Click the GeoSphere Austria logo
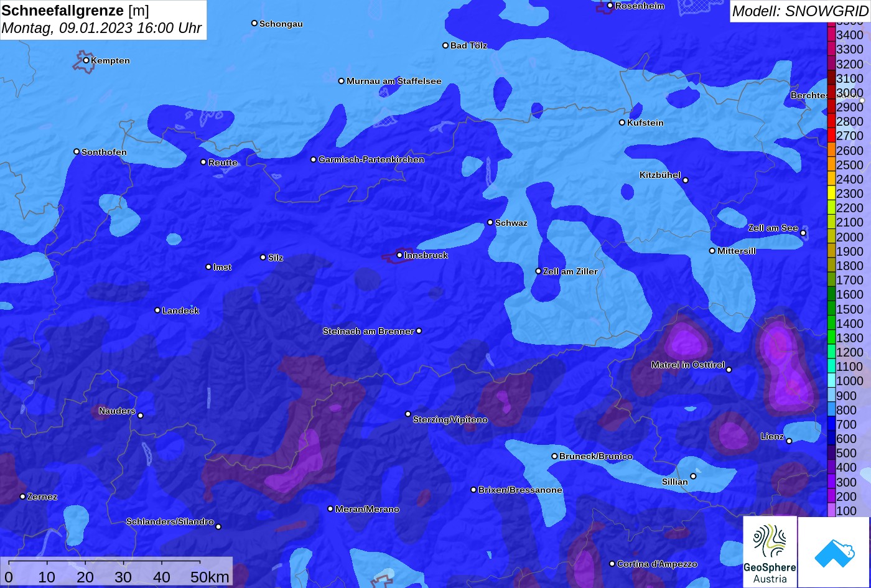Image resolution: width=871 pixels, height=588 pixels. pyautogui.click(x=770, y=551)
